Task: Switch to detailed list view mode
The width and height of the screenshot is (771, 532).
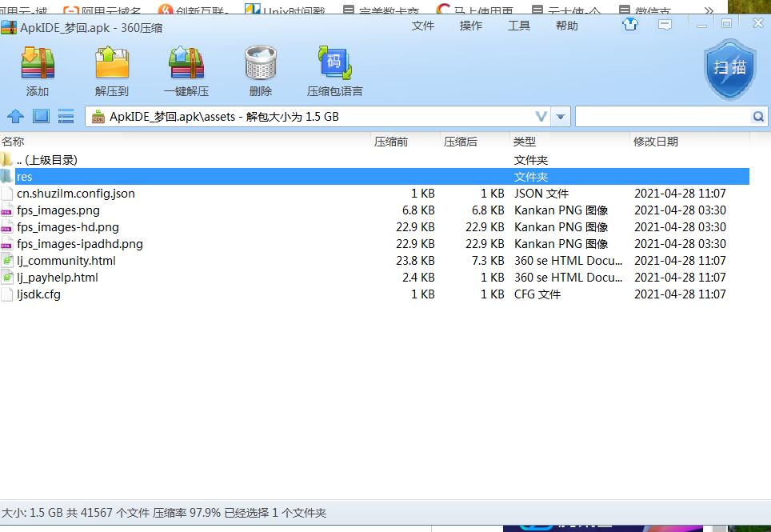Action: (66, 117)
